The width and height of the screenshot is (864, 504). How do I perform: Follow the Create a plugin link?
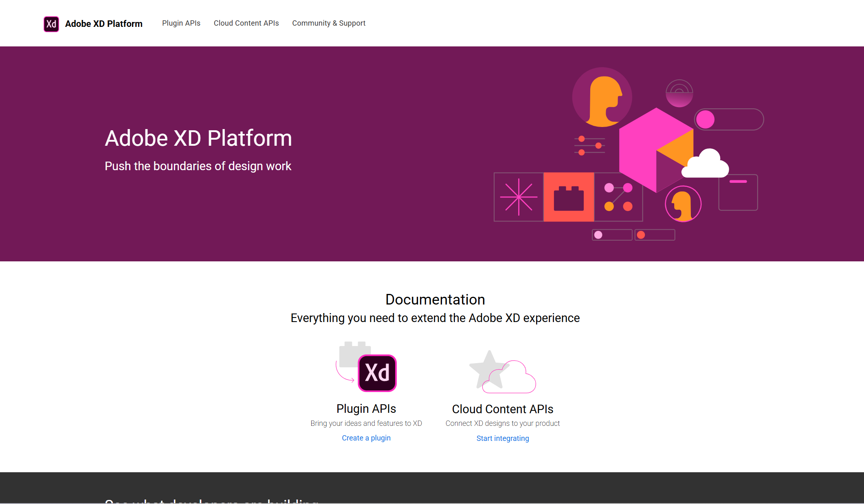[366, 438]
